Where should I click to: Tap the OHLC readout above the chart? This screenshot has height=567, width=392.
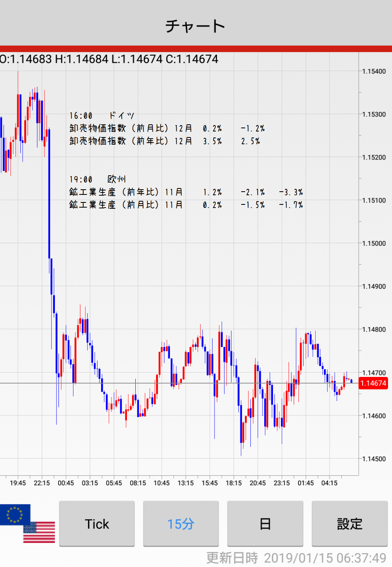[109, 59]
